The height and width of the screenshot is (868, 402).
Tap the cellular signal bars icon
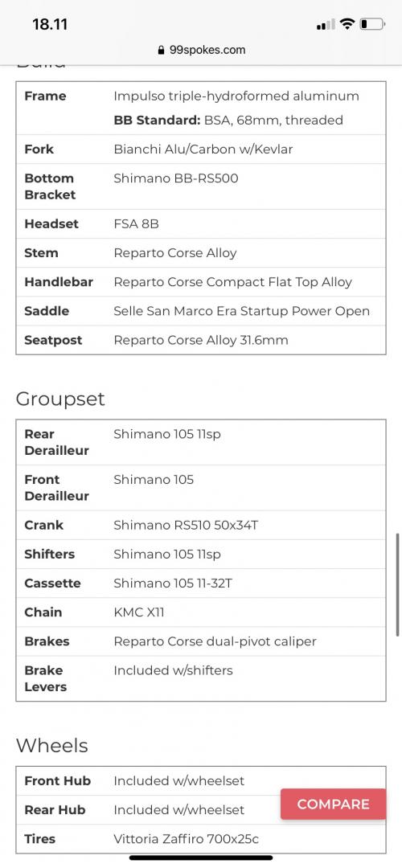coord(326,24)
